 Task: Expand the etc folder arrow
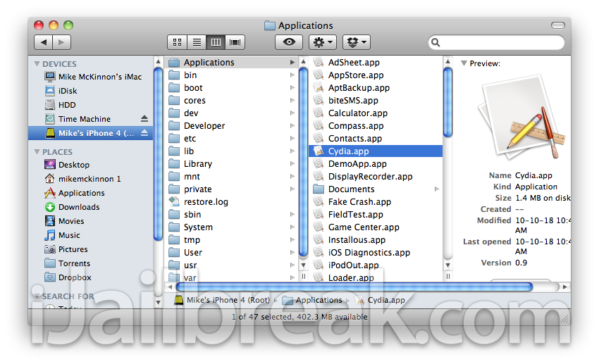(x=292, y=139)
